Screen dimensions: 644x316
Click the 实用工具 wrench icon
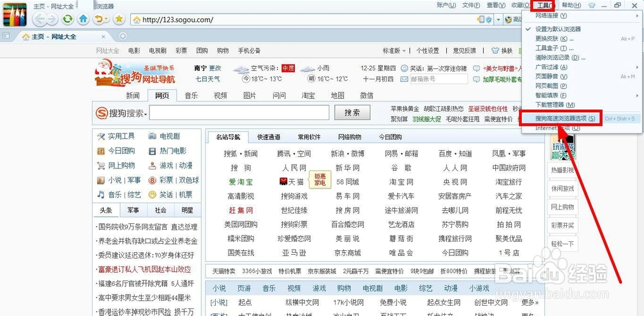pyautogui.click(x=100, y=136)
